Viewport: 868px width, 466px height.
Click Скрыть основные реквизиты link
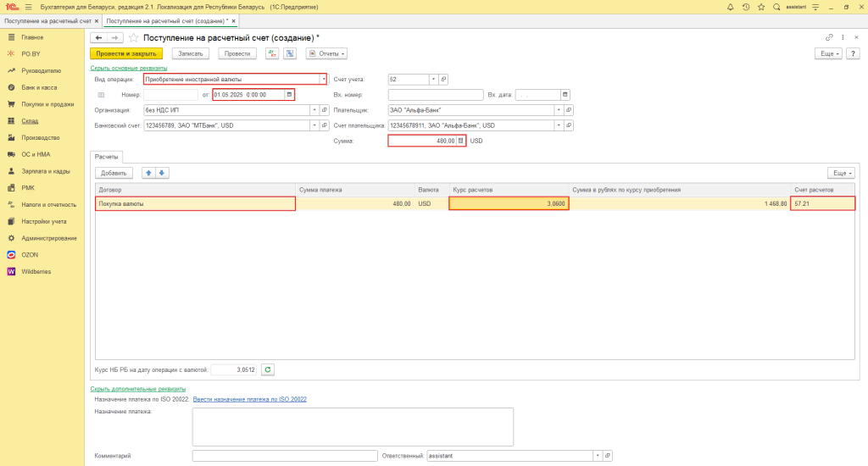(129, 68)
